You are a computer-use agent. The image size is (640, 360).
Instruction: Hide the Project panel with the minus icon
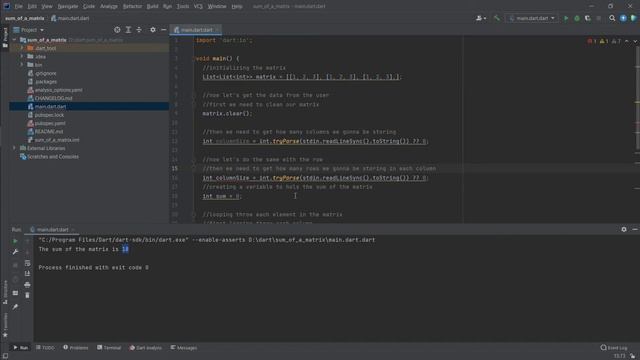click(164, 30)
